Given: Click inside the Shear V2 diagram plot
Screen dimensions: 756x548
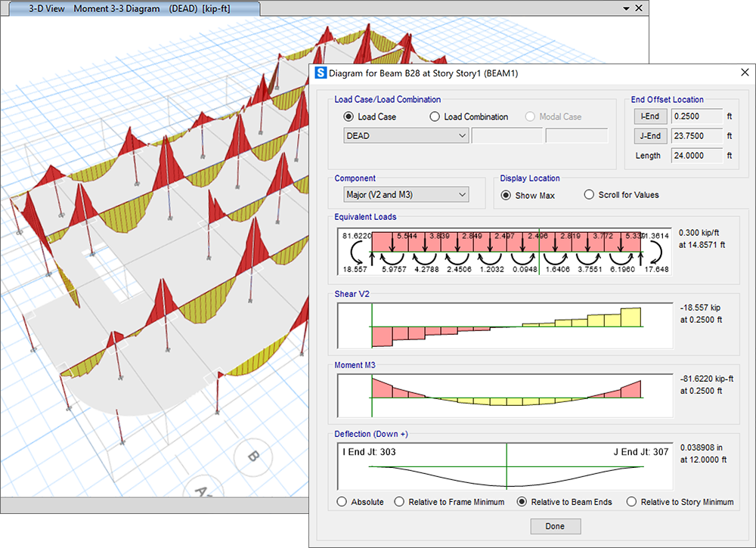Looking at the screenshot, I should [505, 327].
